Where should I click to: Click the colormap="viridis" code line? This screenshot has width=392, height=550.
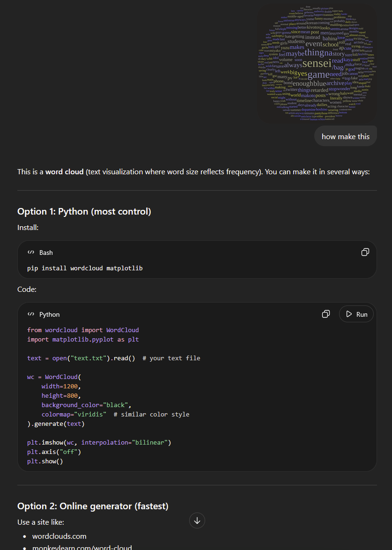(x=115, y=414)
